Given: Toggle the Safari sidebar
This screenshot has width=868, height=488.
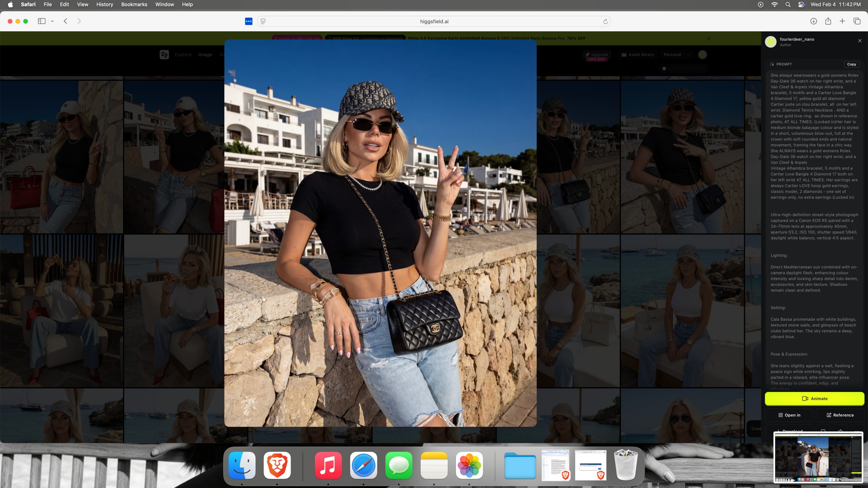Looking at the screenshot, I should pos(42,21).
